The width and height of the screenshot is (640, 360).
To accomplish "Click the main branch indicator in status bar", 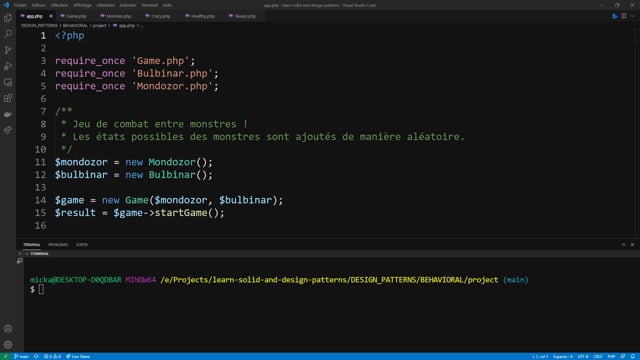I will click(21, 356).
